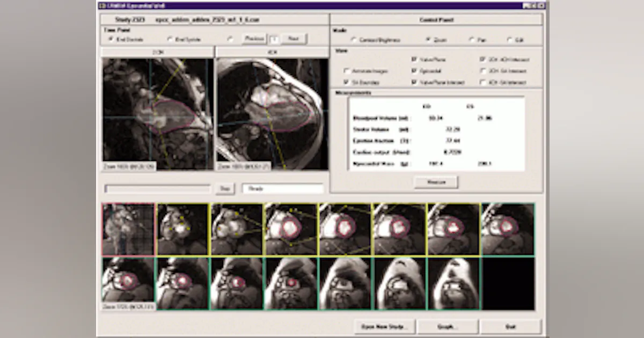Click the Quit button

(510, 326)
